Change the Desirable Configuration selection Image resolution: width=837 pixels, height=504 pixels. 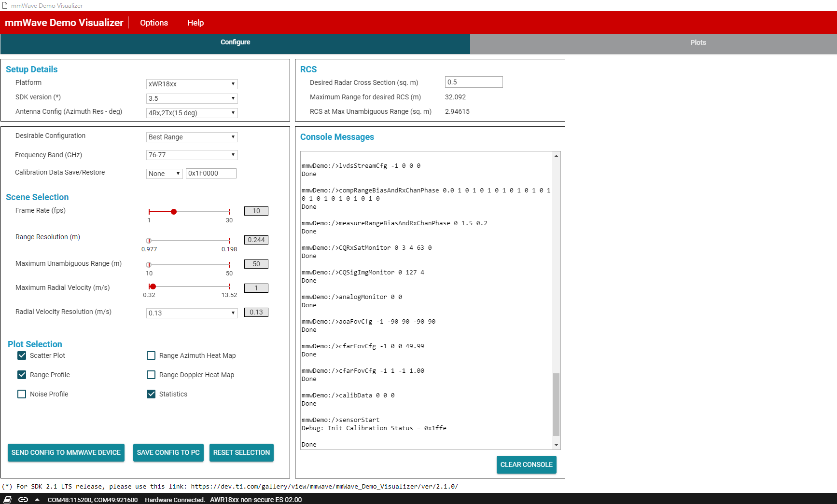click(x=191, y=137)
